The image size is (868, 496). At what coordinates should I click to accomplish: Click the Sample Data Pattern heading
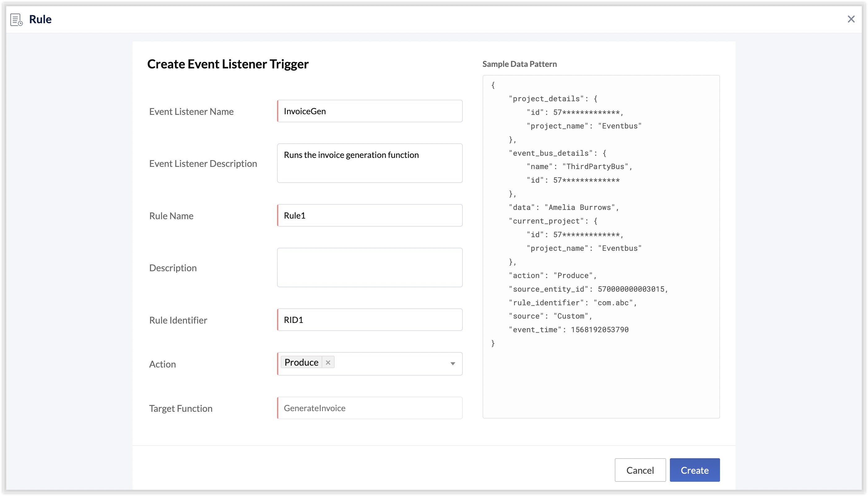pyautogui.click(x=519, y=64)
